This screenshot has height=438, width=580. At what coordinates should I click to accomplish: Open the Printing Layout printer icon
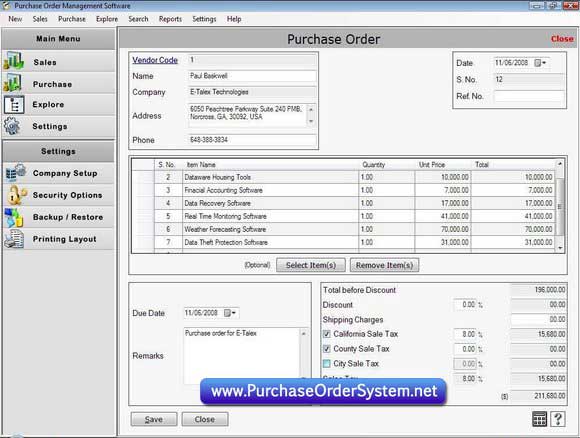pos(14,239)
